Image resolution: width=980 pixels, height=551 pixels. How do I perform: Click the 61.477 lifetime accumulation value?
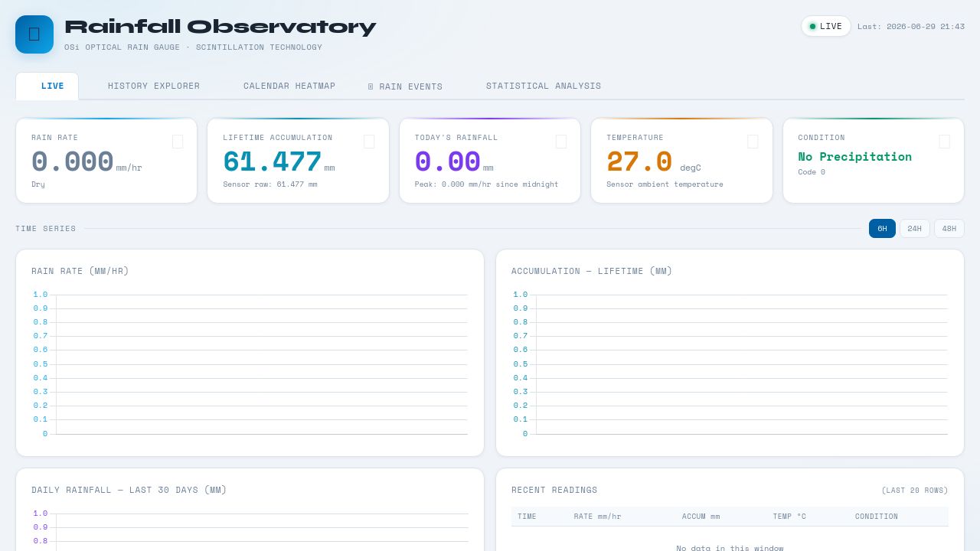[273, 162]
